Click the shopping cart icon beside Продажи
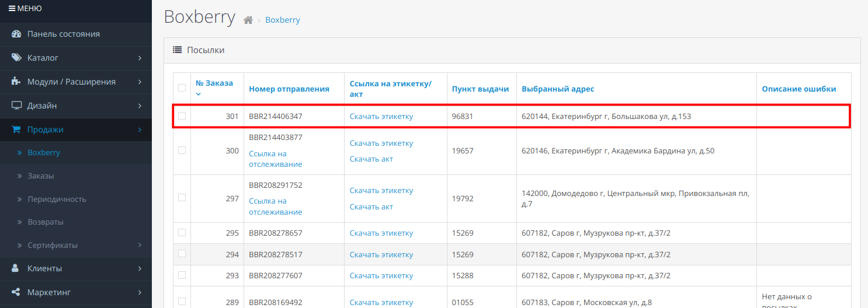The height and width of the screenshot is (308, 868). pos(16,129)
